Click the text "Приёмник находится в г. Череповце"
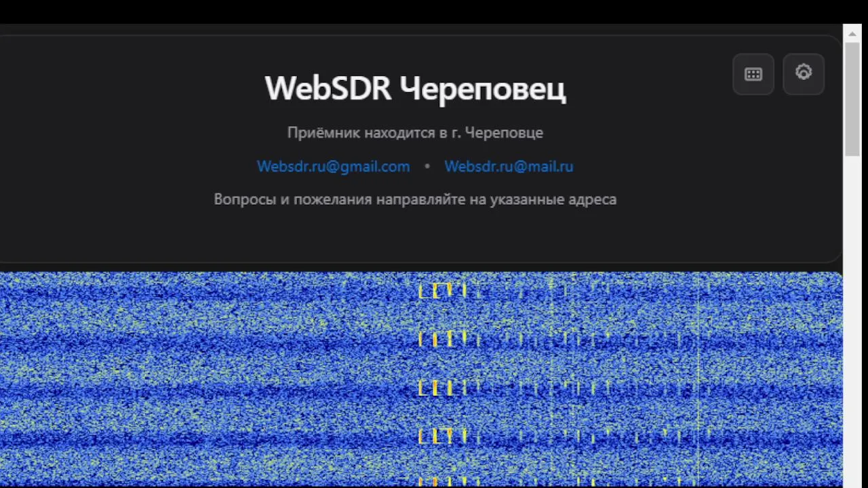Viewport: 868px width, 488px height. (415, 133)
